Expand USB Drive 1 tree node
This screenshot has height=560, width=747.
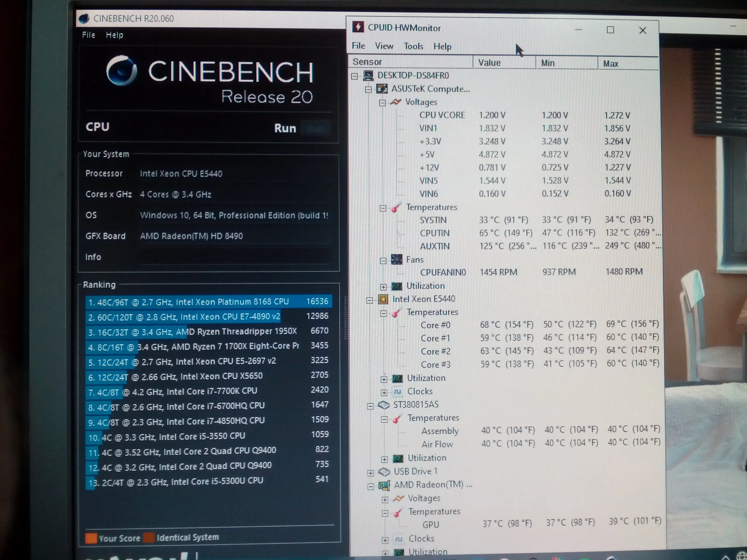[x=371, y=473]
